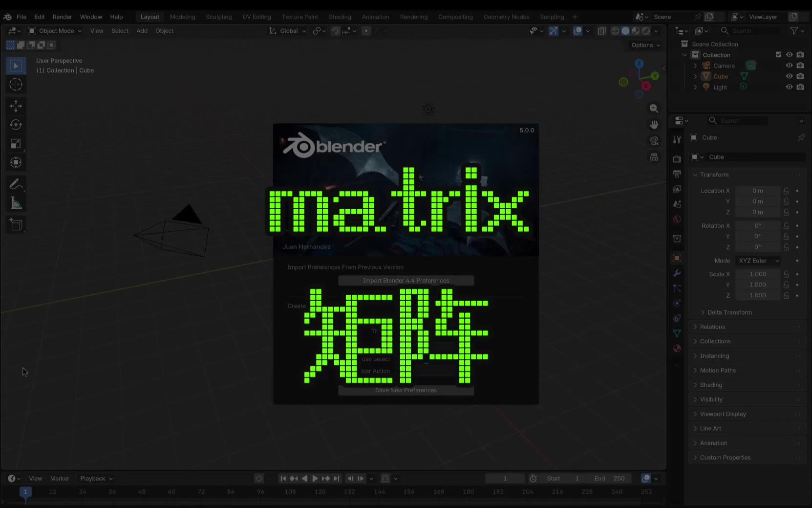Select the Rotate tool

[x=16, y=125]
